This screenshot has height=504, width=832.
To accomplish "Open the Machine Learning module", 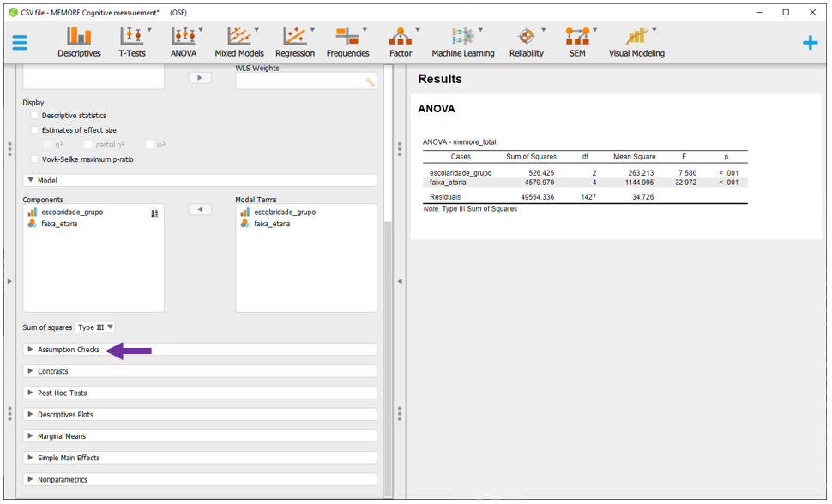I will 462,42.
